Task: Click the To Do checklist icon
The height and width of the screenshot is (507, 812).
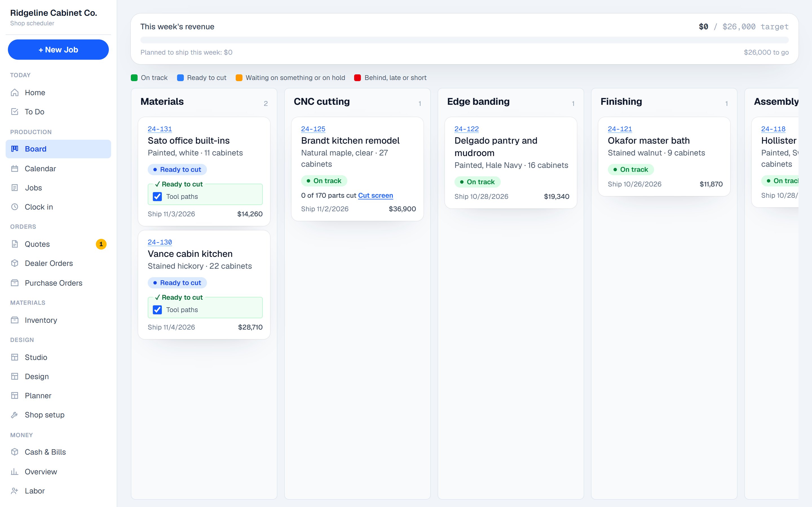Action: tap(14, 112)
